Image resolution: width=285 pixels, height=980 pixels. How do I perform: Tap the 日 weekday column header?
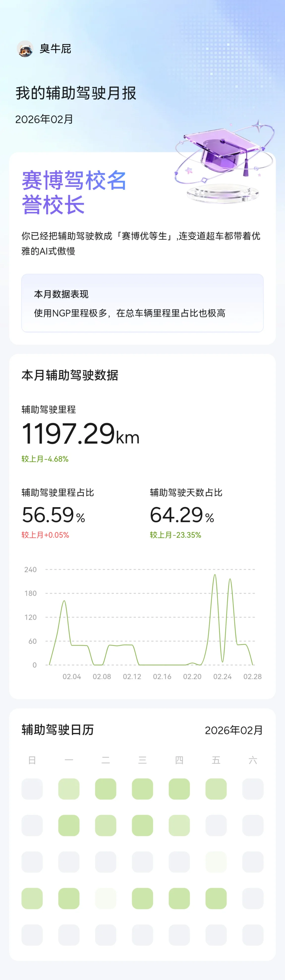pos(32,760)
